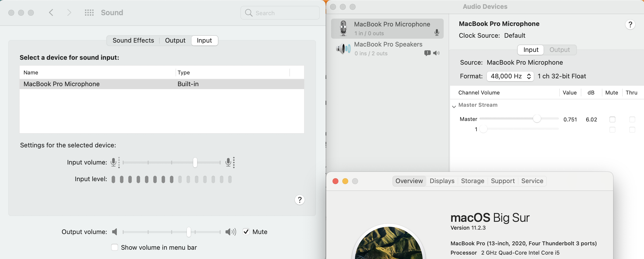644x259 pixels.
Task: Select MacBook Pro Speakers in Audio Devices sidebar
Action: point(387,48)
